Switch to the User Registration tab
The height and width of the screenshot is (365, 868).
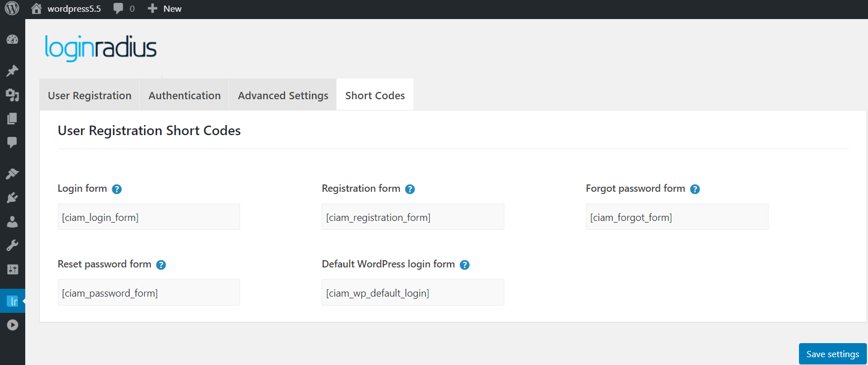tap(90, 96)
